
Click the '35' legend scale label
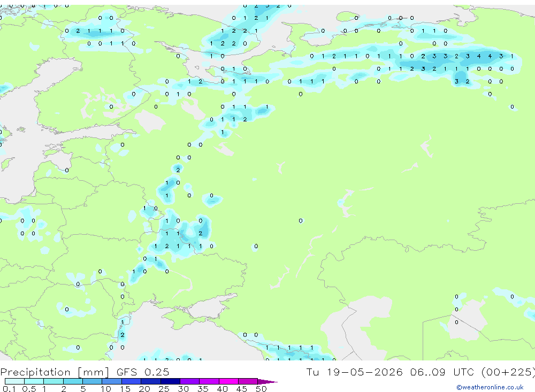coord(203,389)
